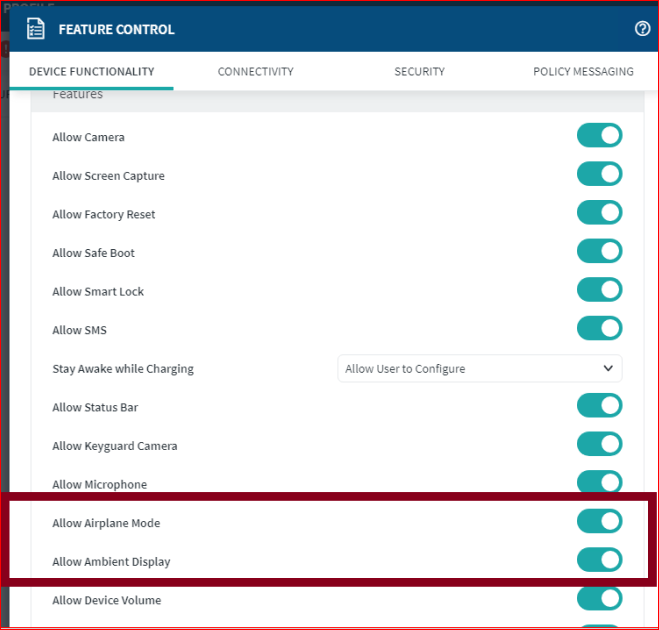
Task: Select the Policy Messaging tab
Action: click(583, 72)
